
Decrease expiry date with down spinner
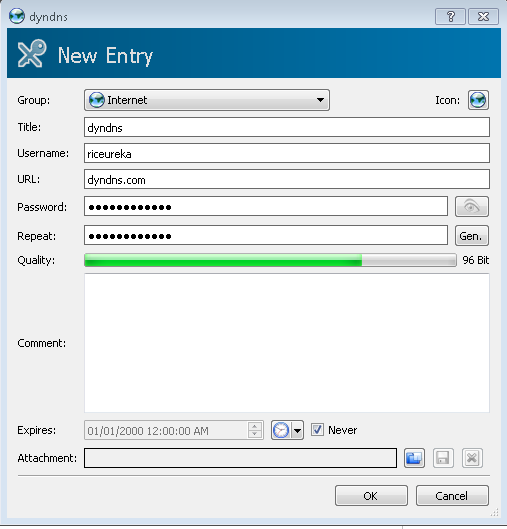pos(255,434)
